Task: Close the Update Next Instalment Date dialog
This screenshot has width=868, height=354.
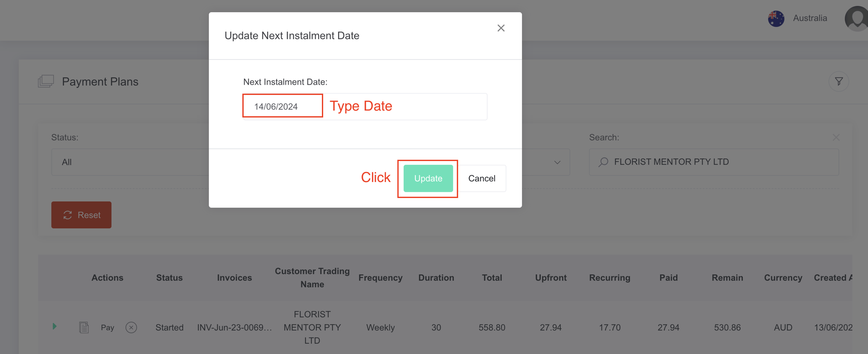Action: pyautogui.click(x=501, y=28)
